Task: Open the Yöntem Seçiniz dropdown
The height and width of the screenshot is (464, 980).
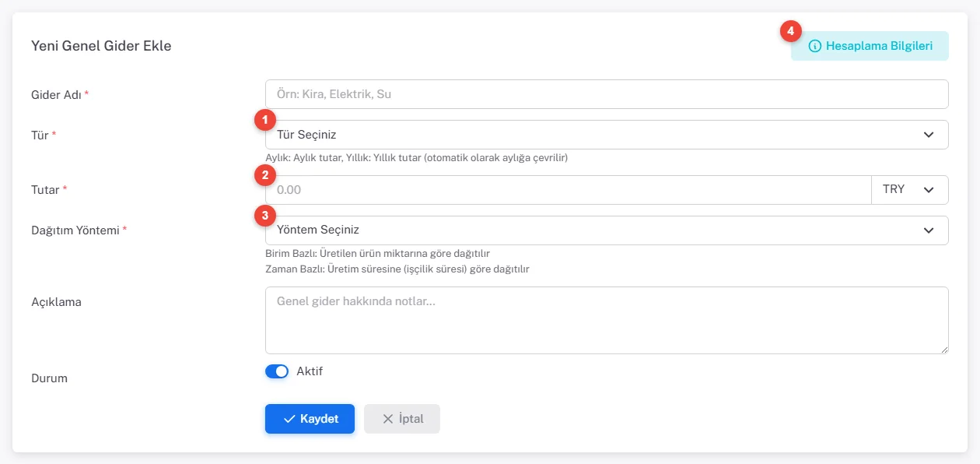Action: [x=607, y=230]
